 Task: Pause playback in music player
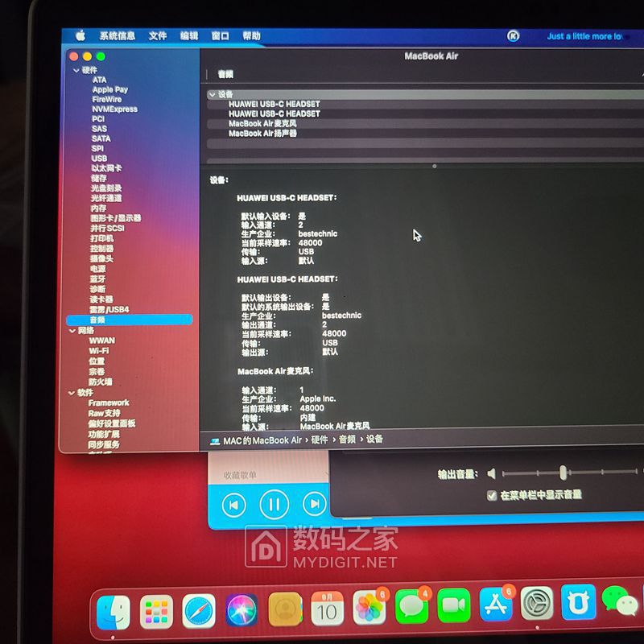click(274, 505)
